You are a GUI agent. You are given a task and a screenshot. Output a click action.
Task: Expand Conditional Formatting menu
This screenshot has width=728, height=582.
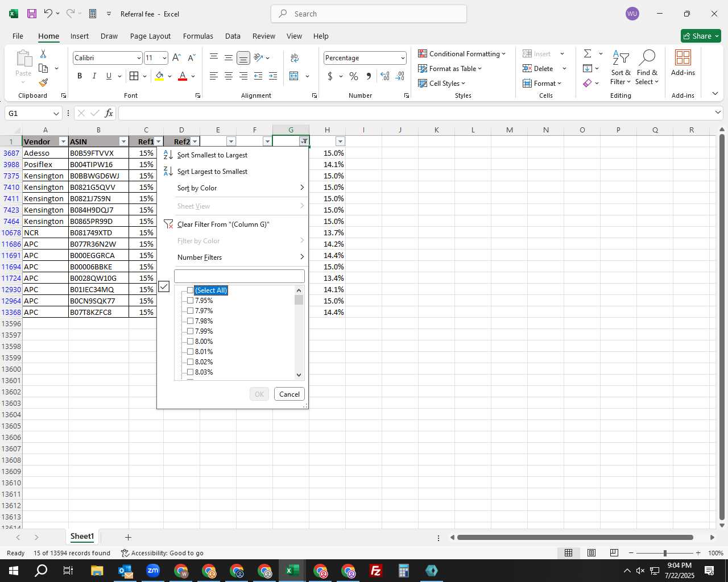coord(462,53)
